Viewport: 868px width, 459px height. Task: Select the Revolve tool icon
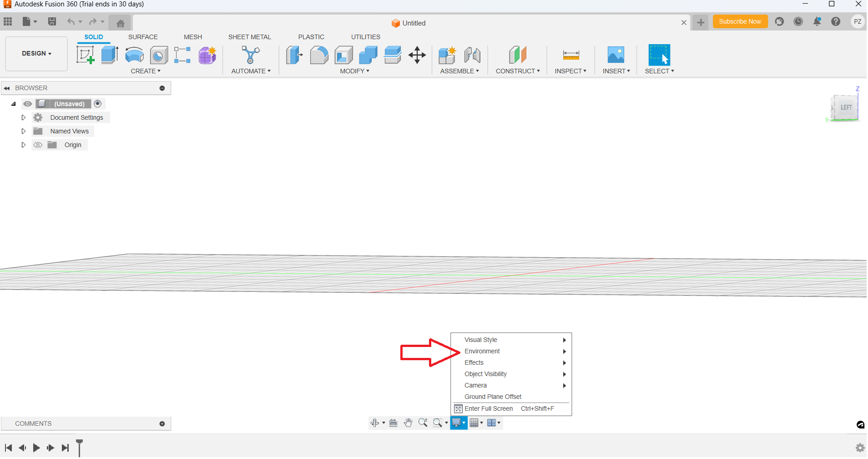[134, 55]
